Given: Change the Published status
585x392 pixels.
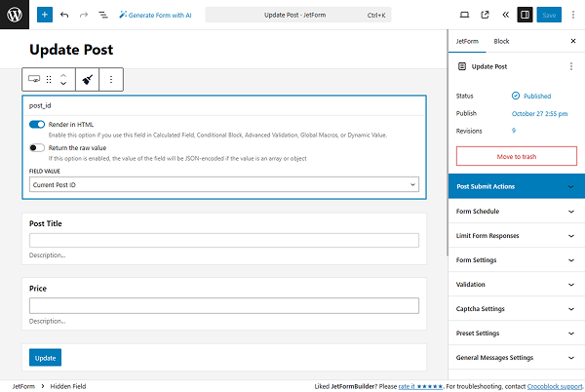Looking at the screenshot, I should pyautogui.click(x=531, y=96).
